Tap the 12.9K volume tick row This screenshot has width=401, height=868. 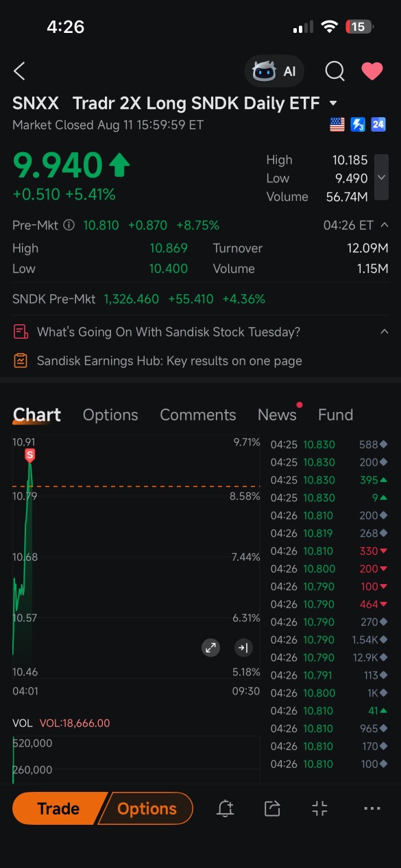pyautogui.click(x=330, y=658)
